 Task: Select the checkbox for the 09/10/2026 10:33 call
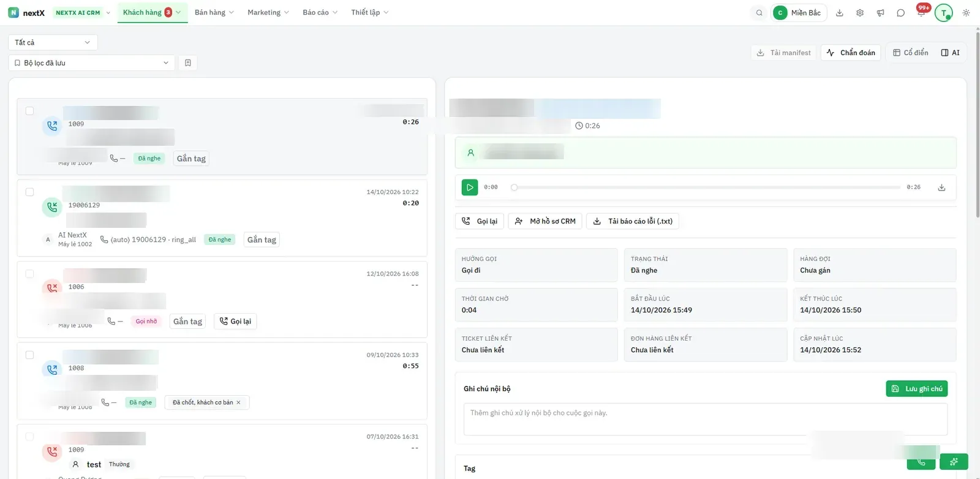coord(29,355)
